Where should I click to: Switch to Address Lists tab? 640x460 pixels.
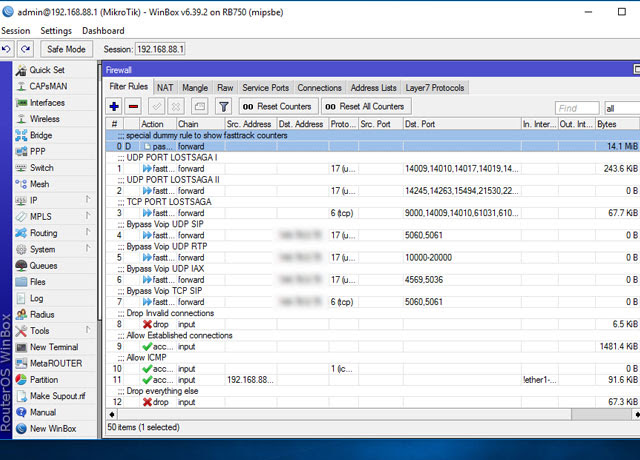point(373,88)
